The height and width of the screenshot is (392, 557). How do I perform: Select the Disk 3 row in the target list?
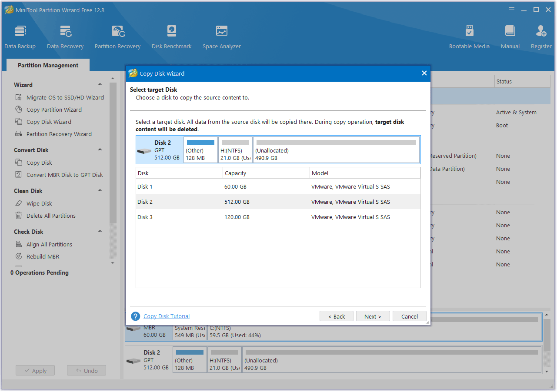tap(278, 217)
